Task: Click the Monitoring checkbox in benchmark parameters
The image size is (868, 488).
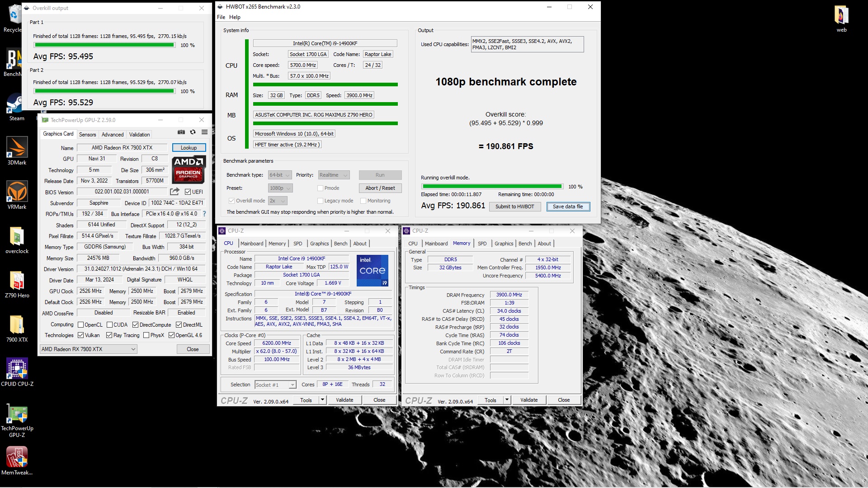Action: pos(363,201)
